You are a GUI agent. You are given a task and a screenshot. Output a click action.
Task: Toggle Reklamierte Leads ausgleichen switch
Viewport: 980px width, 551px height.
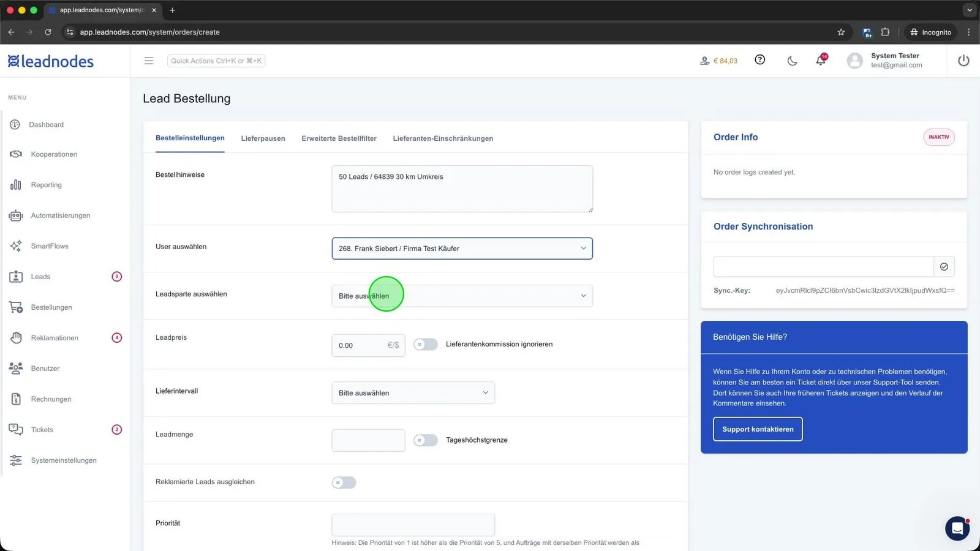click(x=344, y=483)
